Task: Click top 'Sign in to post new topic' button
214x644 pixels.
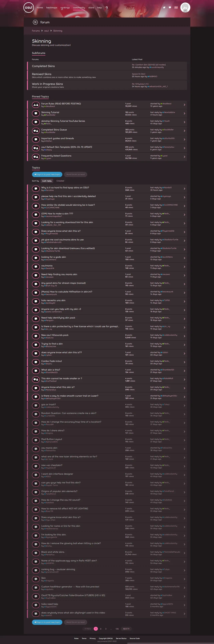Action: 47,175
